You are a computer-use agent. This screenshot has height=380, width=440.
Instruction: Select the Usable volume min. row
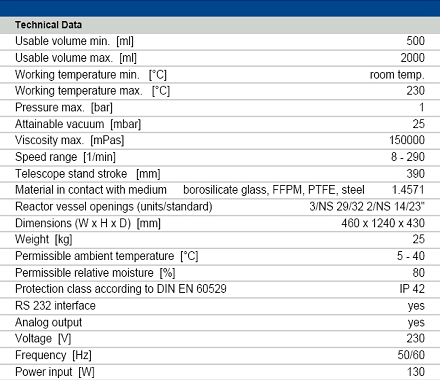coord(220,41)
